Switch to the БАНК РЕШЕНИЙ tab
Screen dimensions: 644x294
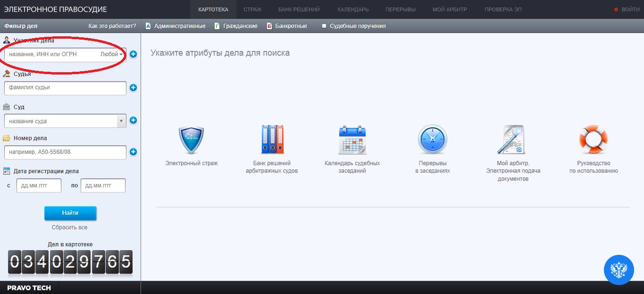(x=299, y=9)
